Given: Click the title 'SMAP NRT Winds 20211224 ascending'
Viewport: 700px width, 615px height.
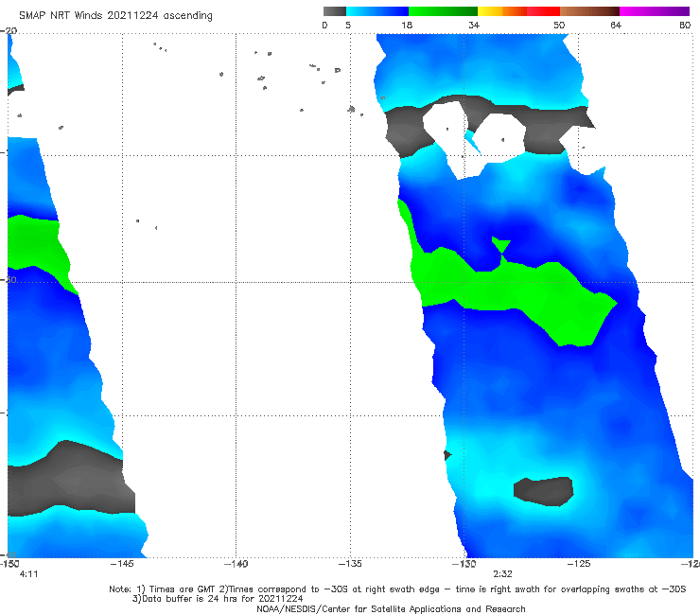Looking at the screenshot, I should [x=115, y=16].
